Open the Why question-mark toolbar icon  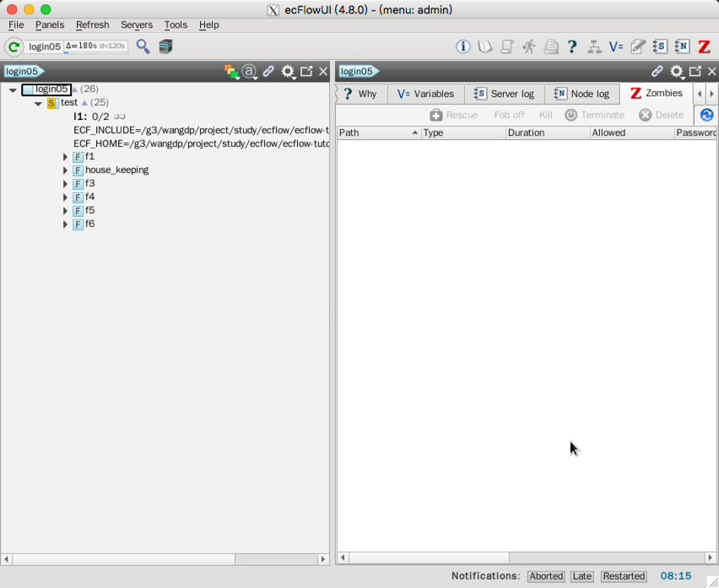coord(572,46)
